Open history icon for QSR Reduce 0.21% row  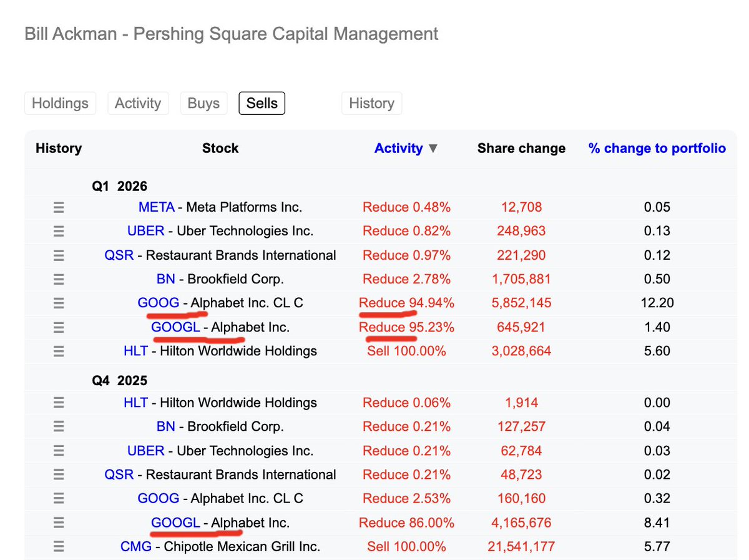pyautogui.click(x=59, y=475)
